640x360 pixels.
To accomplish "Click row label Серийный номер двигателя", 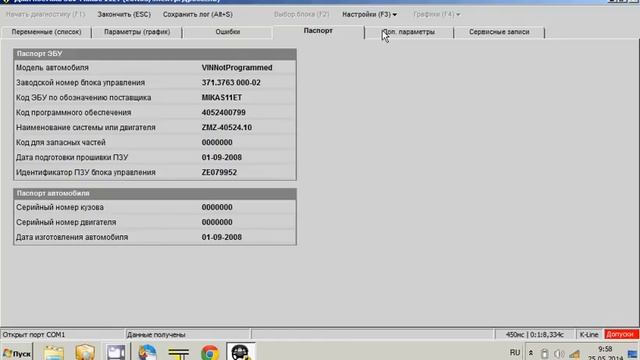I will click(66, 222).
